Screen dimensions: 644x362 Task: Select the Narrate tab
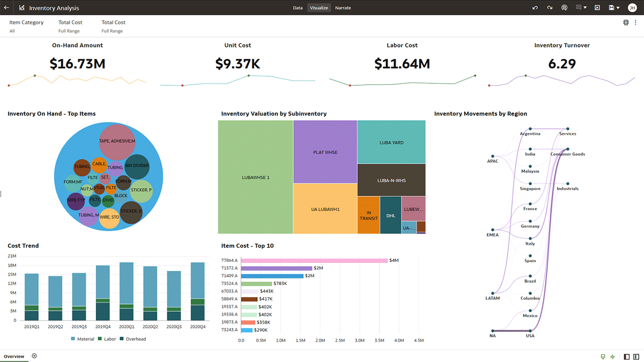click(343, 8)
